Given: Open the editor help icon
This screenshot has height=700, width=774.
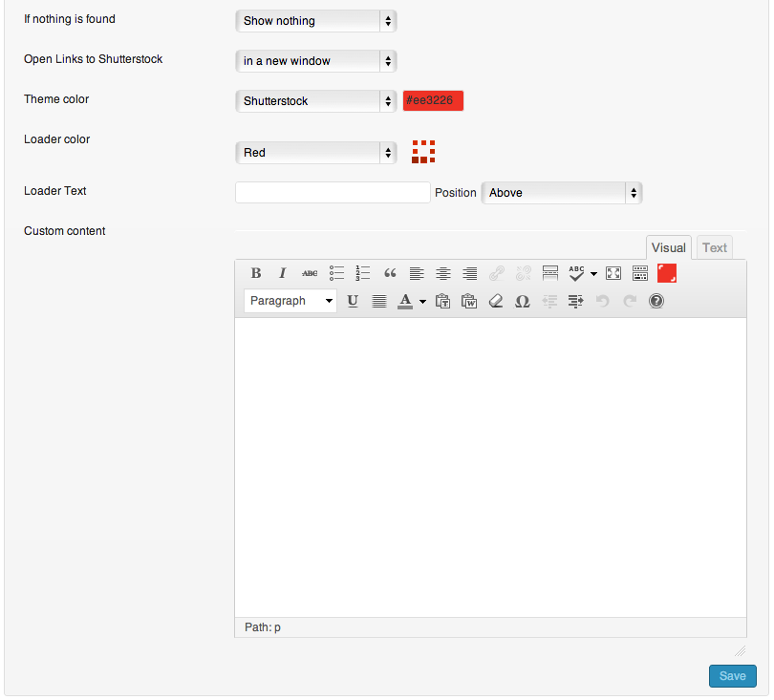Looking at the screenshot, I should pos(656,301).
